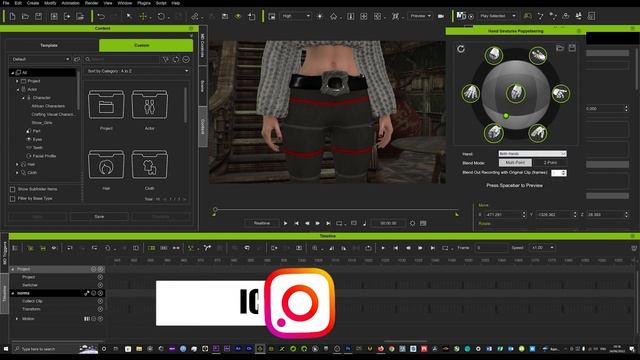This screenshot has width=640, height=360.
Task: Open the Speed x1.00 dropdown
Action: pos(542,248)
